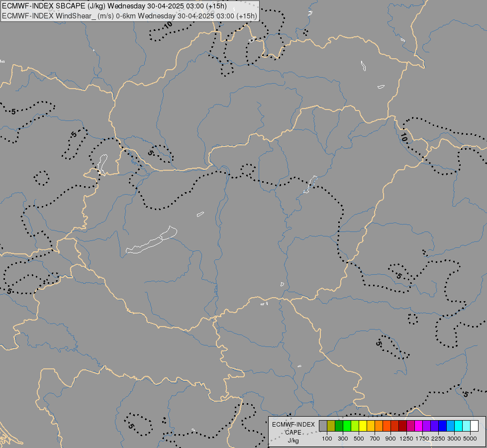The width and height of the screenshot is (487, 448).
Task: Select the lime yellow-green legend swatch
Action: point(355,426)
